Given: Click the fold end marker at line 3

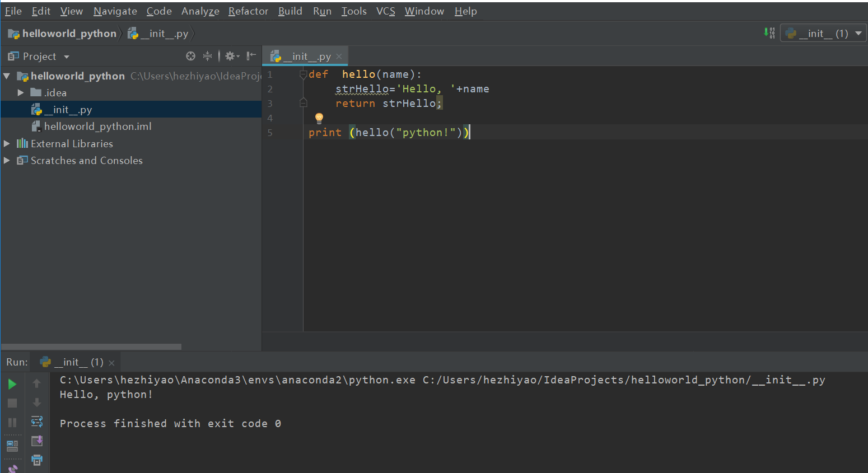Looking at the screenshot, I should (303, 102).
